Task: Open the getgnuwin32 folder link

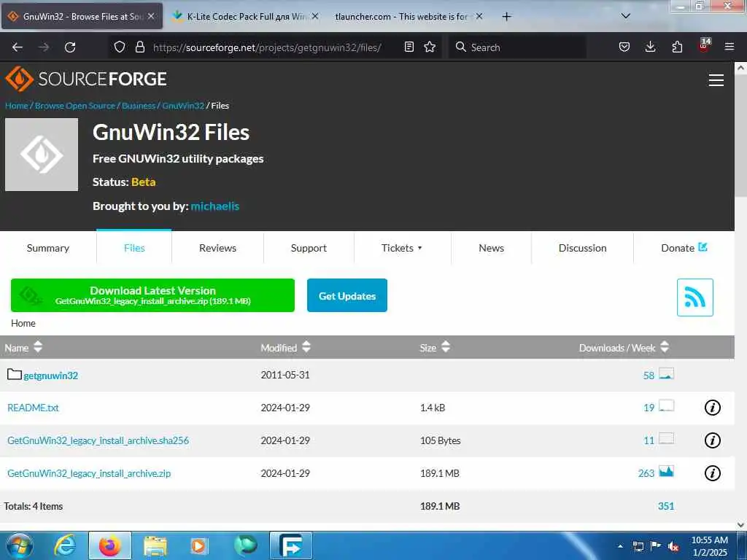Action: click(x=50, y=376)
